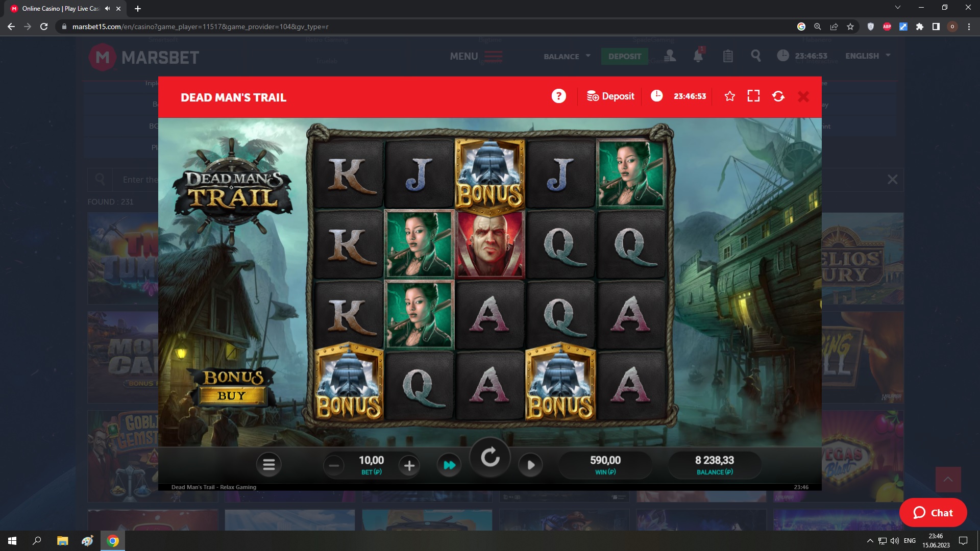980x551 pixels.
Task: Add game to favorites with star icon
Action: coord(729,96)
